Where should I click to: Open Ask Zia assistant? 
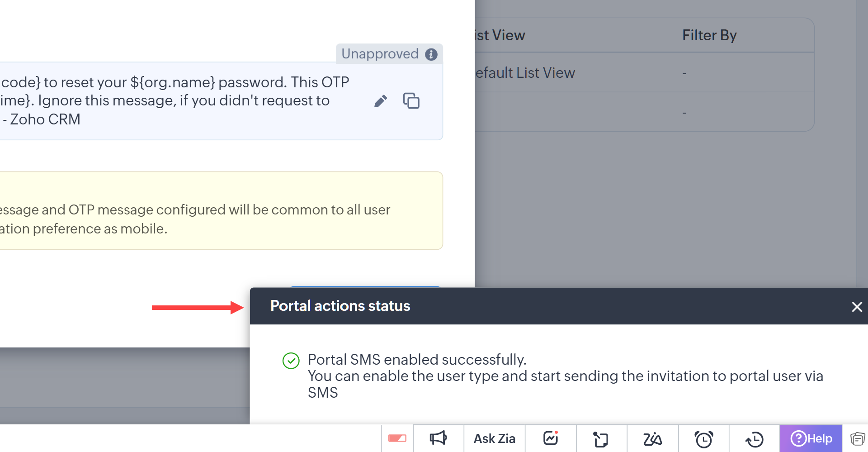point(494,438)
